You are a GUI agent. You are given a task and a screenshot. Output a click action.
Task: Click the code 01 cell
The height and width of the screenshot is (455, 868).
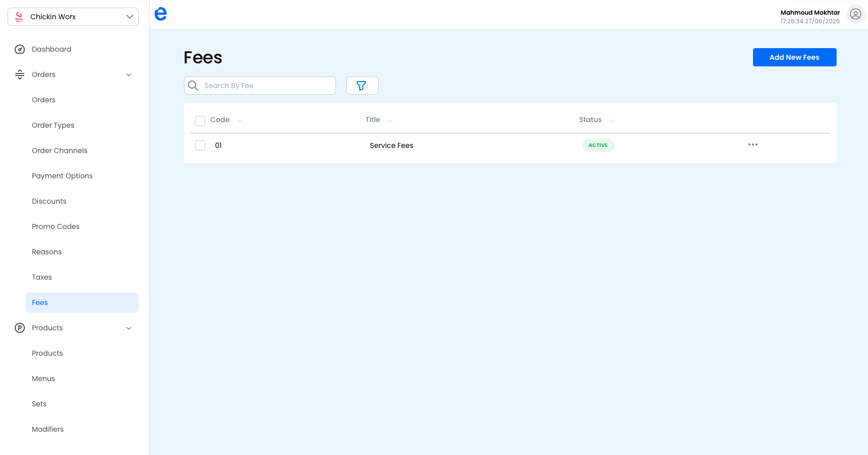point(218,145)
